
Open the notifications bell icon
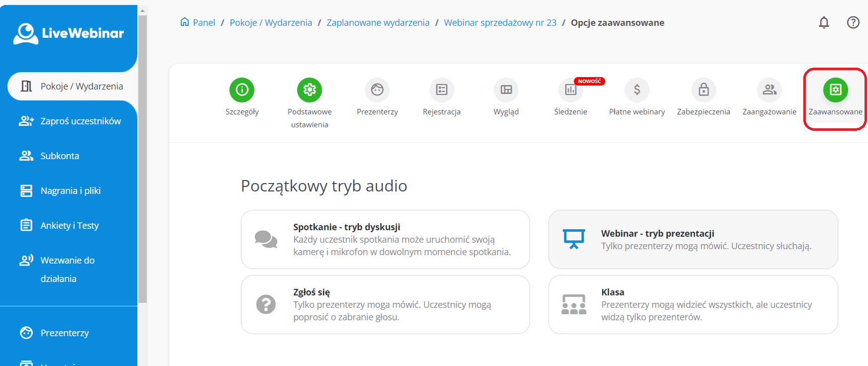[x=824, y=23]
